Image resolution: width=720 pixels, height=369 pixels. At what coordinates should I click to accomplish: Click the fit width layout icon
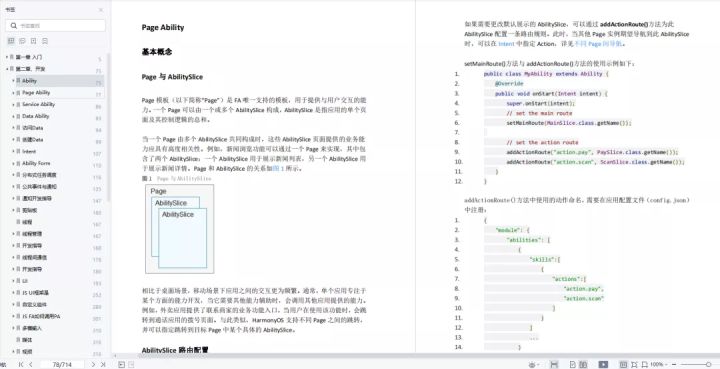[x=554, y=364]
